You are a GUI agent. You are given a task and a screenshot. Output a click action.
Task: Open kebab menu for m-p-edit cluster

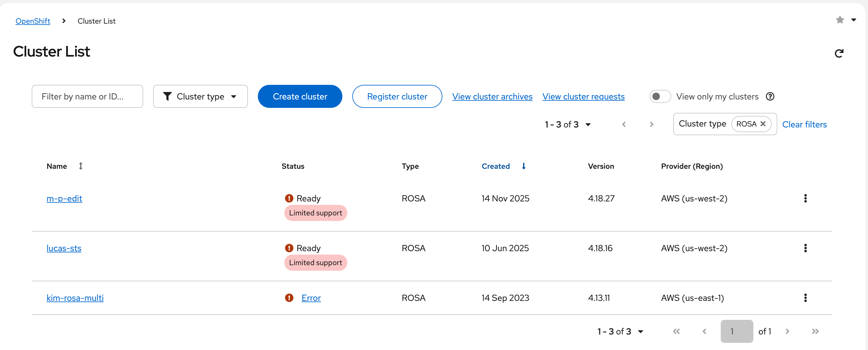[805, 198]
